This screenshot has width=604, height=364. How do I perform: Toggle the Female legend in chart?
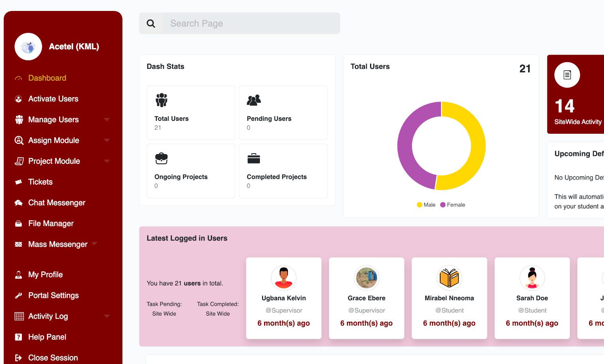453,205
